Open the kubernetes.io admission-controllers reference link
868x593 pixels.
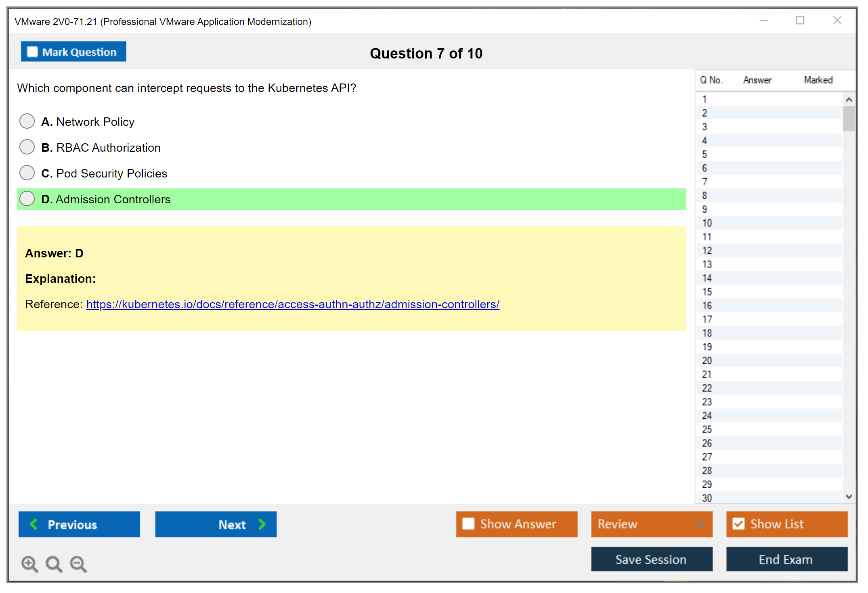(293, 304)
